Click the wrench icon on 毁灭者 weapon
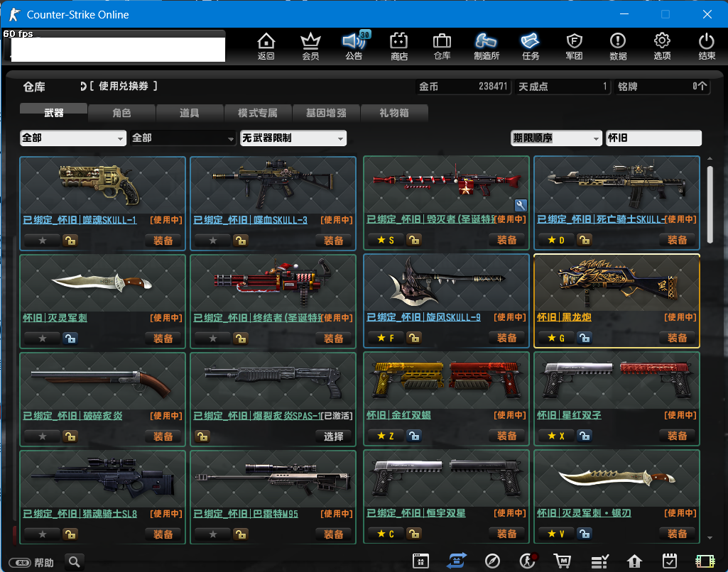728x572 pixels. pos(521,205)
